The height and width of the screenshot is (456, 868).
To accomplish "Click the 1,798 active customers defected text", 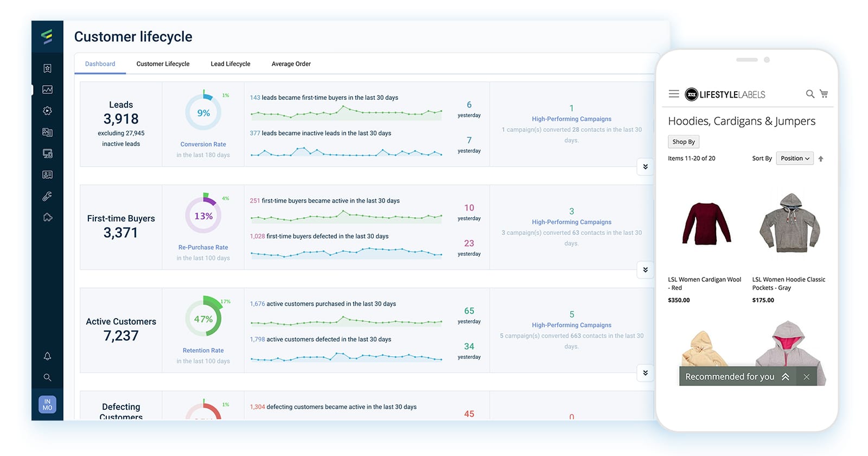I will [x=320, y=339].
